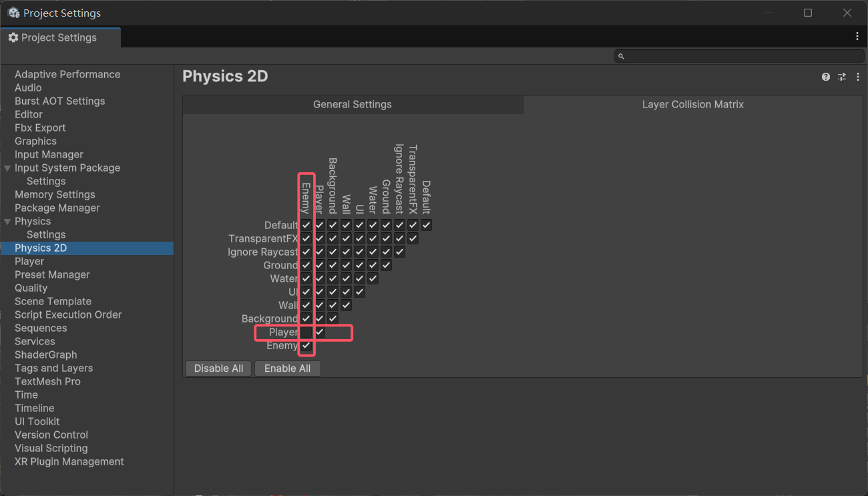868x496 pixels.
Task: Collapse the Physics tree group
Action: pos(7,222)
